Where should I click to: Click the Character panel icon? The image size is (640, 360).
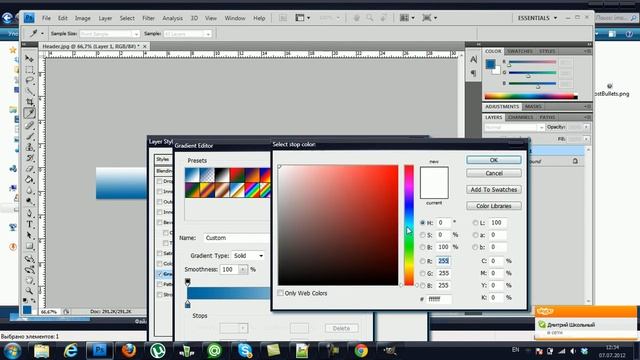click(473, 60)
